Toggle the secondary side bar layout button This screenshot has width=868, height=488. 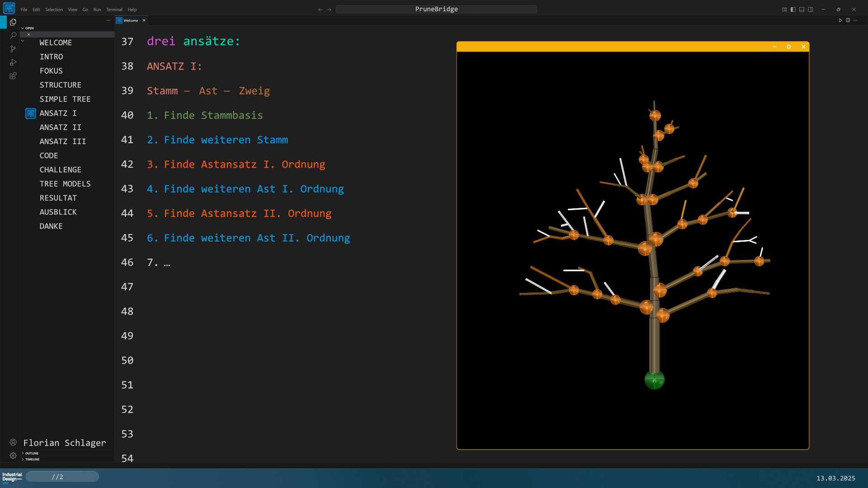point(811,9)
